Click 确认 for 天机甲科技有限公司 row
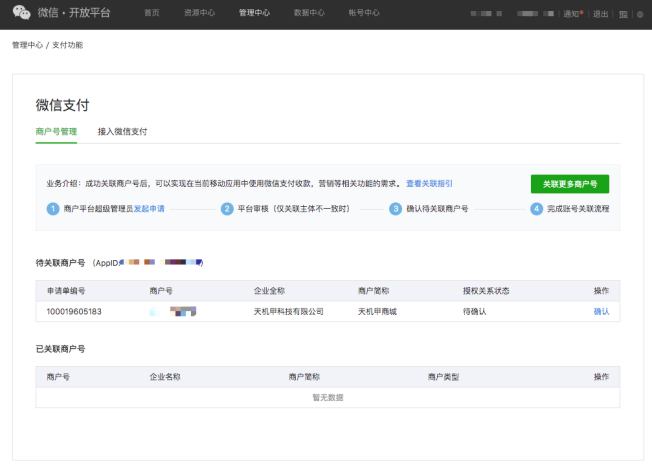Viewport: 652px width, 467px height. tap(601, 311)
